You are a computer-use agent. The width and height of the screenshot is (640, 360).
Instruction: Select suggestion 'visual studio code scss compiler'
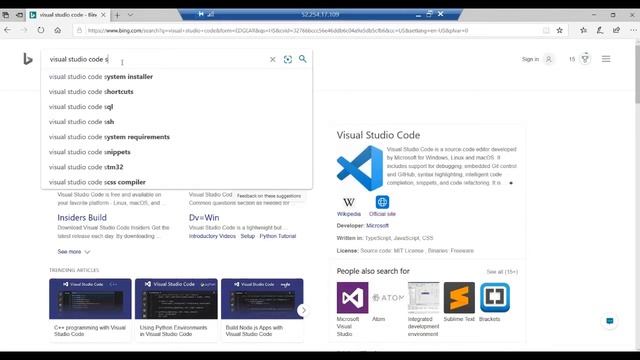tap(177, 182)
